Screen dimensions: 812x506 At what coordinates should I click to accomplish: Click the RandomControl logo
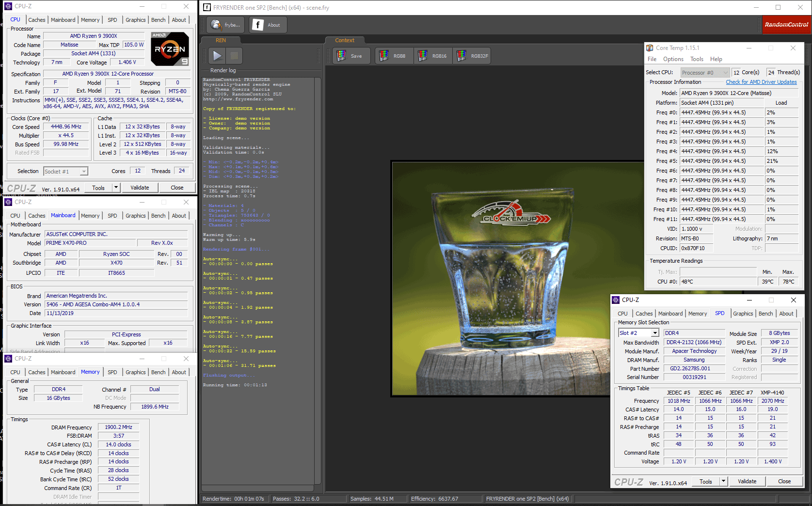(x=786, y=25)
